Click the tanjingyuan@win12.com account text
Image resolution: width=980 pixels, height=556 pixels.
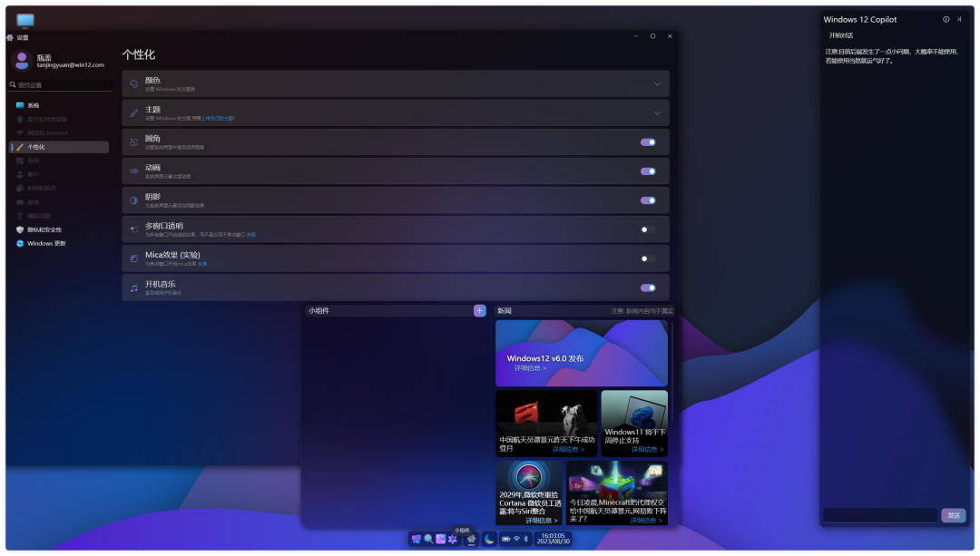click(x=71, y=65)
